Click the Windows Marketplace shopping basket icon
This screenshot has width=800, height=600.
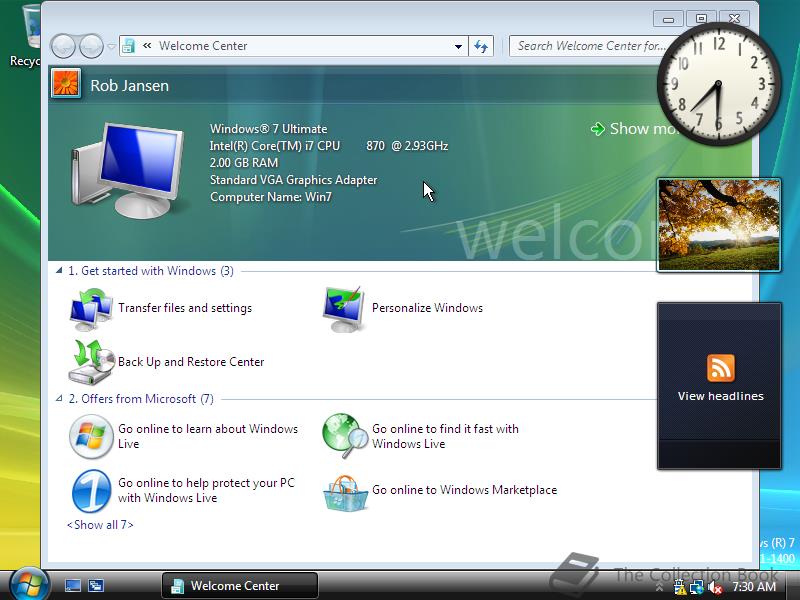click(x=345, y=493)
